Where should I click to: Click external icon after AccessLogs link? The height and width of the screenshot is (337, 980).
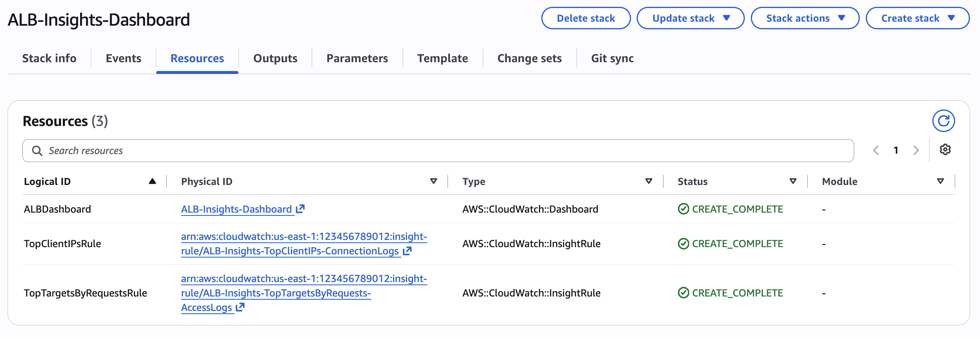[x=240, y=307]
